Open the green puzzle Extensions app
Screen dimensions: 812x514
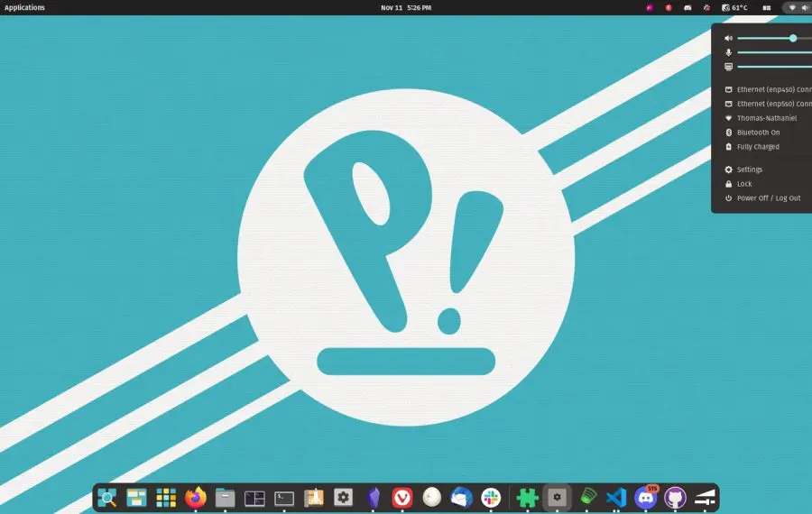528,498
